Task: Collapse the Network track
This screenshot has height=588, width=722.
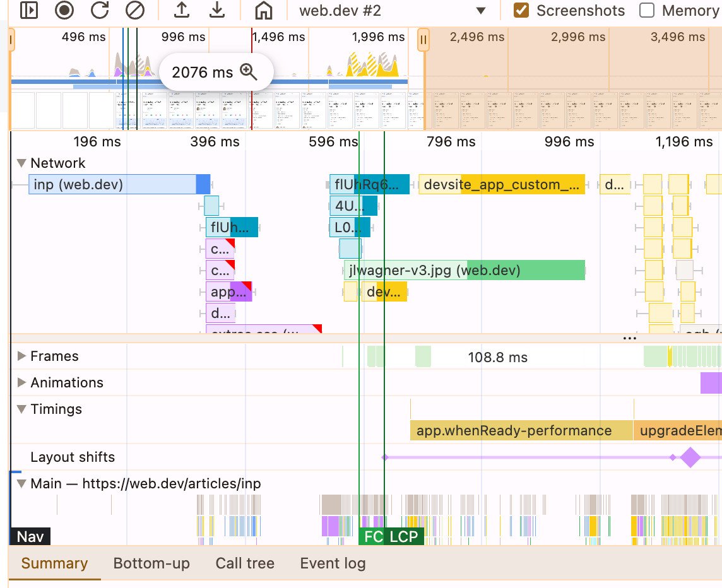Action: click(x=21, y=163)
